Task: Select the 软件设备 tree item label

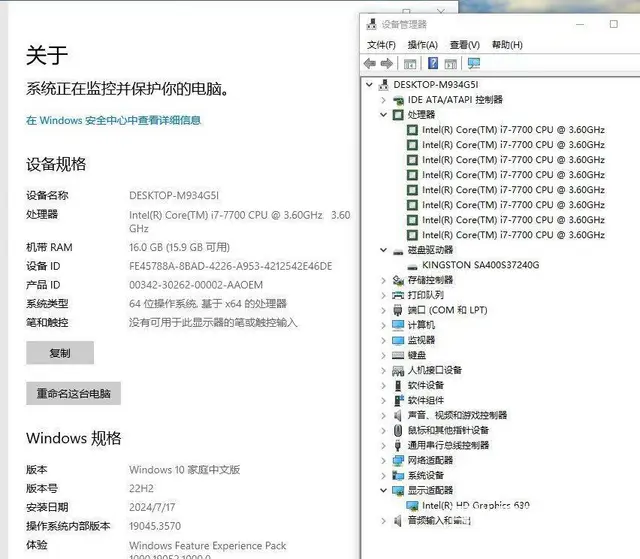Action: click(x=426, y=385)
